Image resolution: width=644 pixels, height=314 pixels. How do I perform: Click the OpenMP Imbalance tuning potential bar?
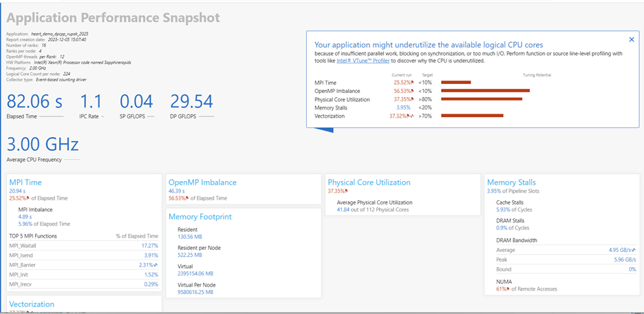(484, 91)
